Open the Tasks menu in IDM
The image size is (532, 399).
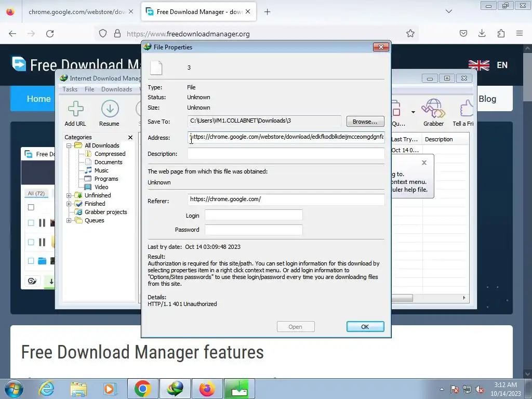(x=70, y=89)
